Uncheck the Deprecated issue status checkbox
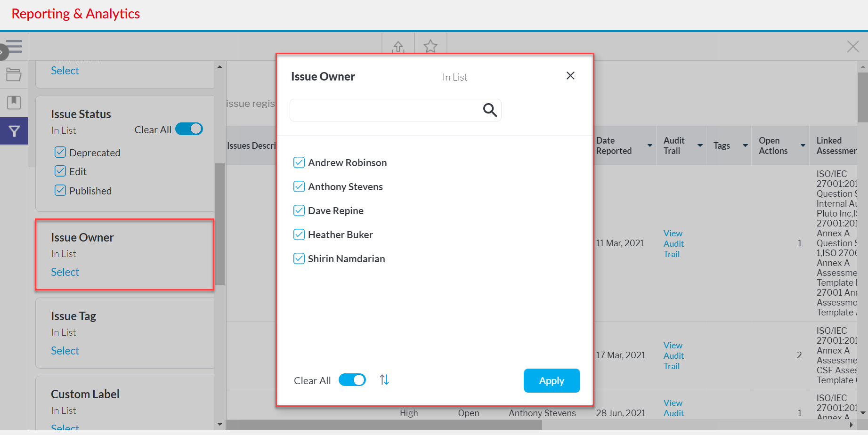 pyautogui.click(x=60, y=152)
